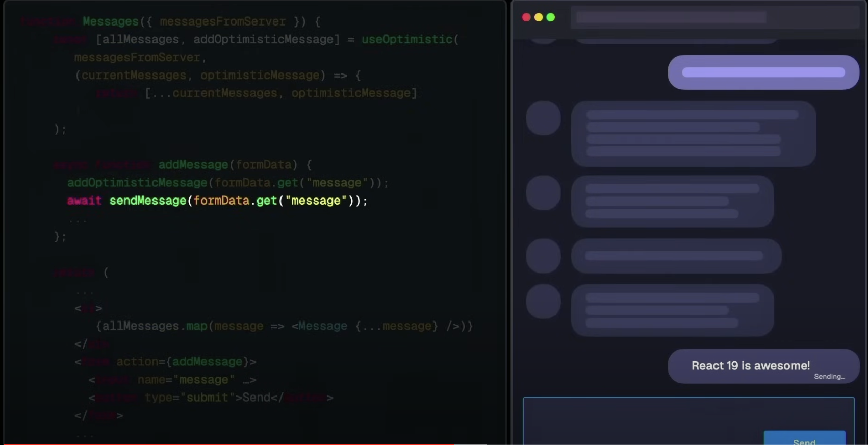Screen dimensions: 868x445
Task: Focus the message text input box
Action: coord(688,421)
